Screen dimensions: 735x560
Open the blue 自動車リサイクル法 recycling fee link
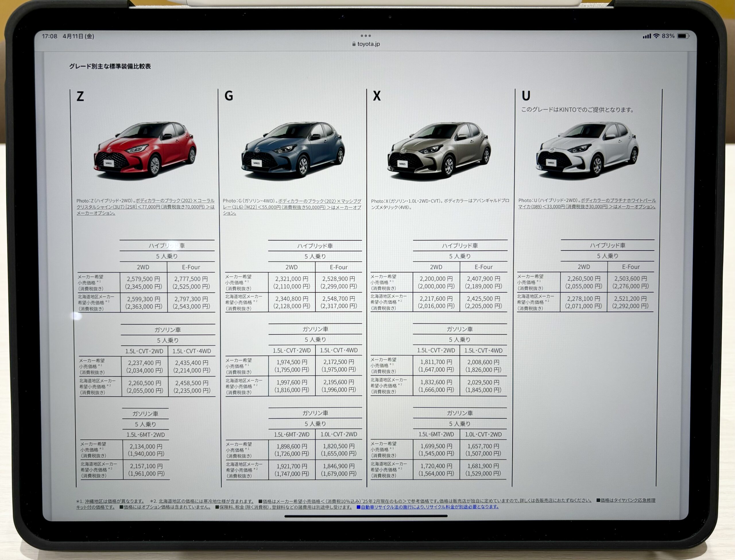(x=430, y=507)
